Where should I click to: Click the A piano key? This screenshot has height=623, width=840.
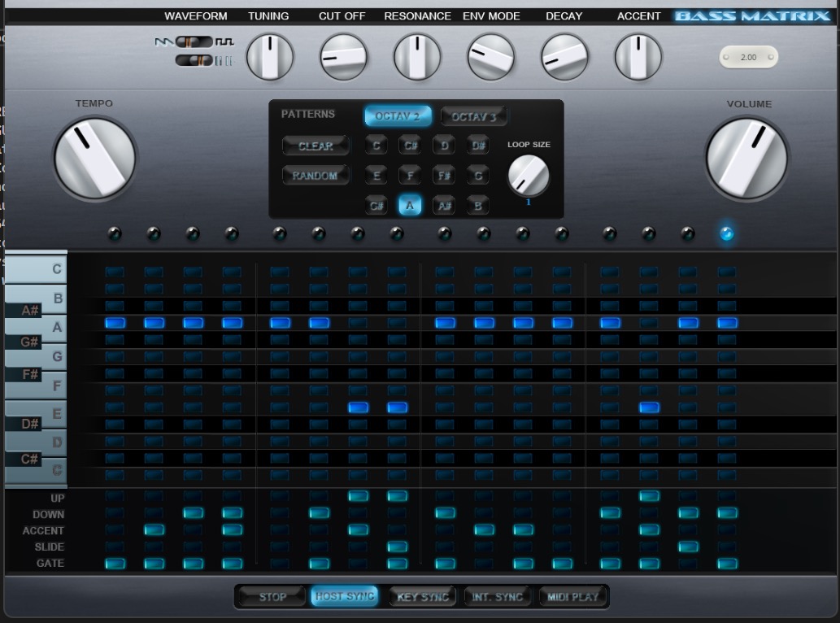(x=53, y=327)
